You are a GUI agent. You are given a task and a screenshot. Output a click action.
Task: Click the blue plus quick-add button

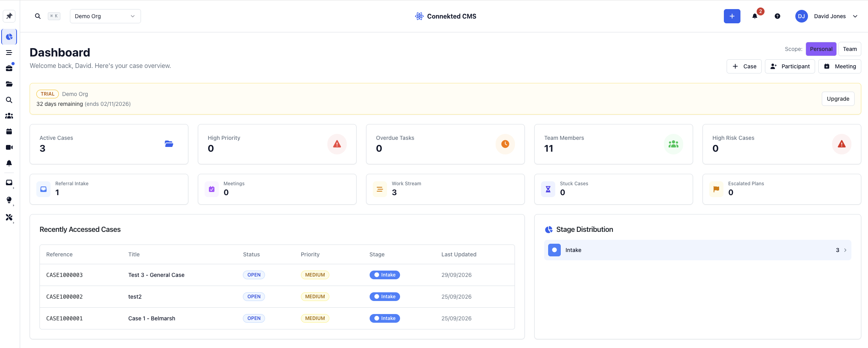click(x=732, y=16)
